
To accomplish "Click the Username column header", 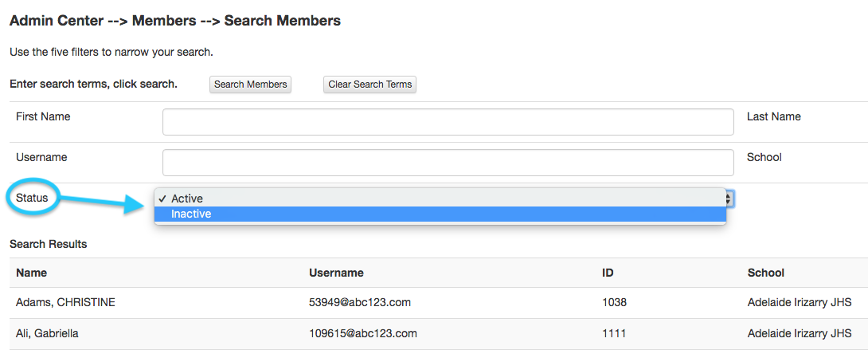I will click(x=336, y=273).
